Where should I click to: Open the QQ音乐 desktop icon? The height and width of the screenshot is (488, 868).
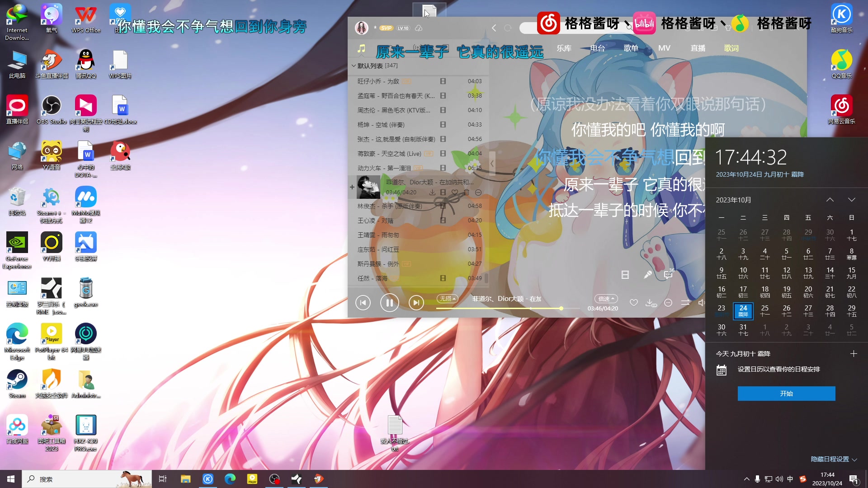pos(841,64)
